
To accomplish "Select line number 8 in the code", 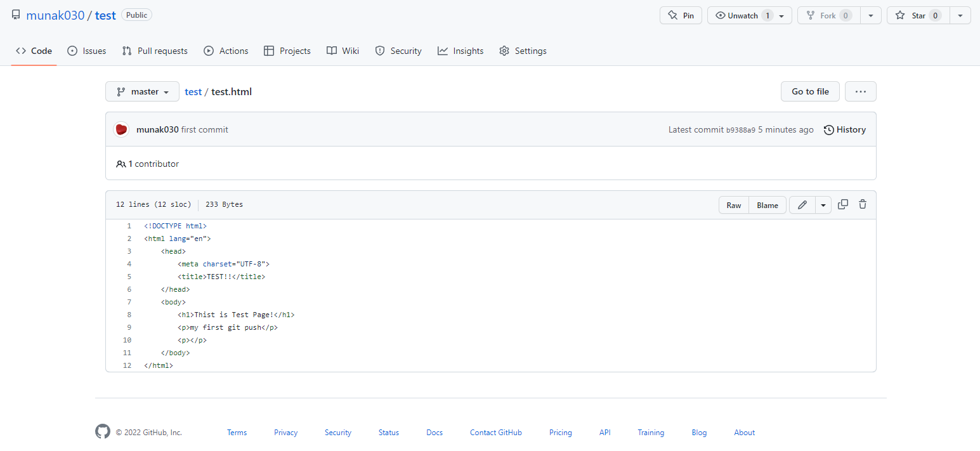I will (129, 315).
